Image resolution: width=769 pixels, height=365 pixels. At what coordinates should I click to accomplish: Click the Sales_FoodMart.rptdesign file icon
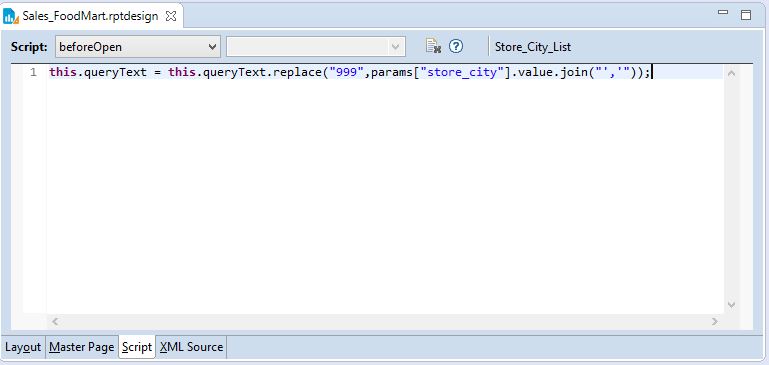[x=11, y=16]
